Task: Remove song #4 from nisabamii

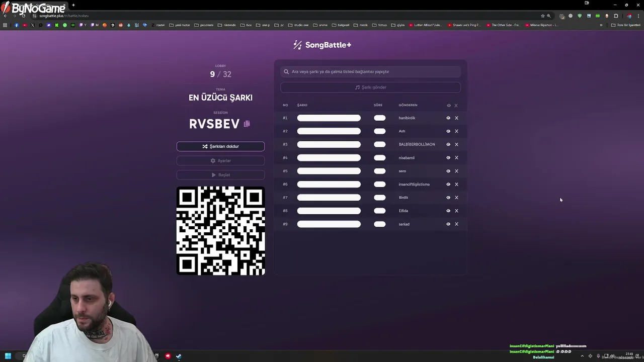Action: [456, 158]
